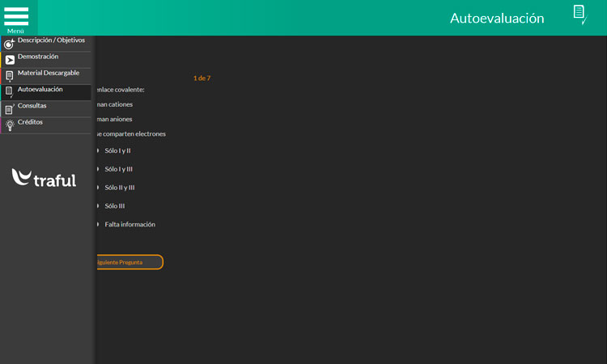Open the 'Material Descargable' menu text label
This screenshot has width=607, height=364.
coord(49,73)
